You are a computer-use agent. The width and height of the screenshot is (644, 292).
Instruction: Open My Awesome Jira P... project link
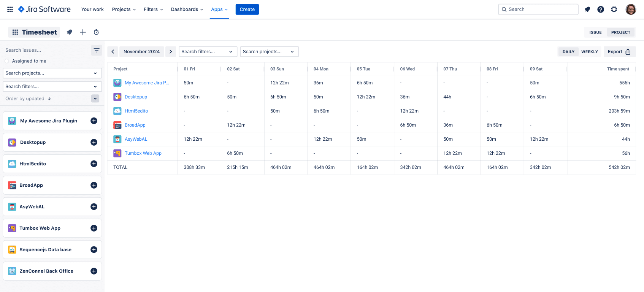pyautogui.click(x=147, y=83)
